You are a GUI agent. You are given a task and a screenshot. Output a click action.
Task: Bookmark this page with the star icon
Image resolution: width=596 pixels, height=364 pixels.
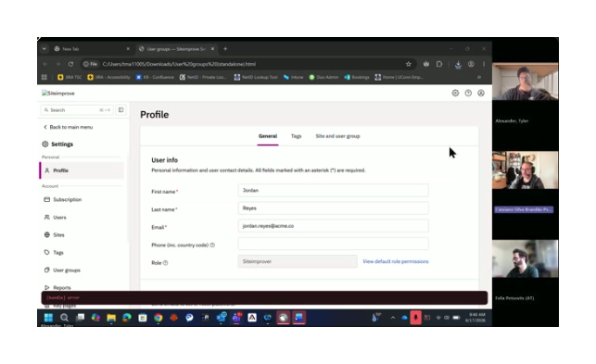click(x=408, y=64)
